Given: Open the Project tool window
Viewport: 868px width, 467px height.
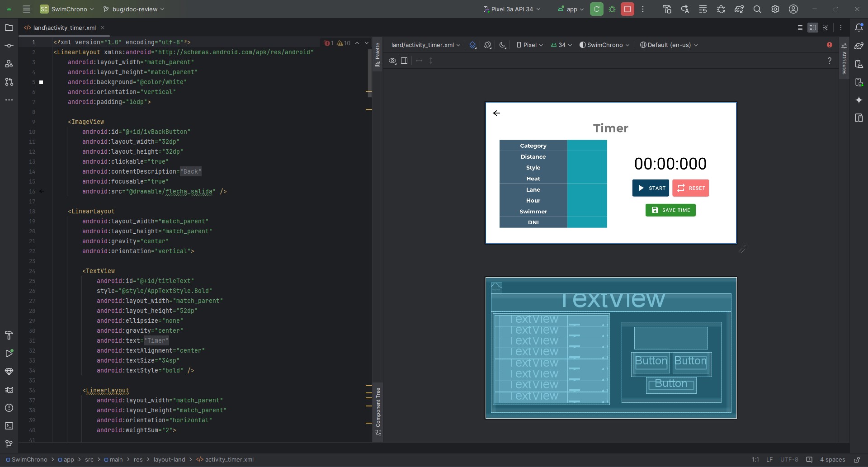Looking at the screenshot, I should click(9, 28).
